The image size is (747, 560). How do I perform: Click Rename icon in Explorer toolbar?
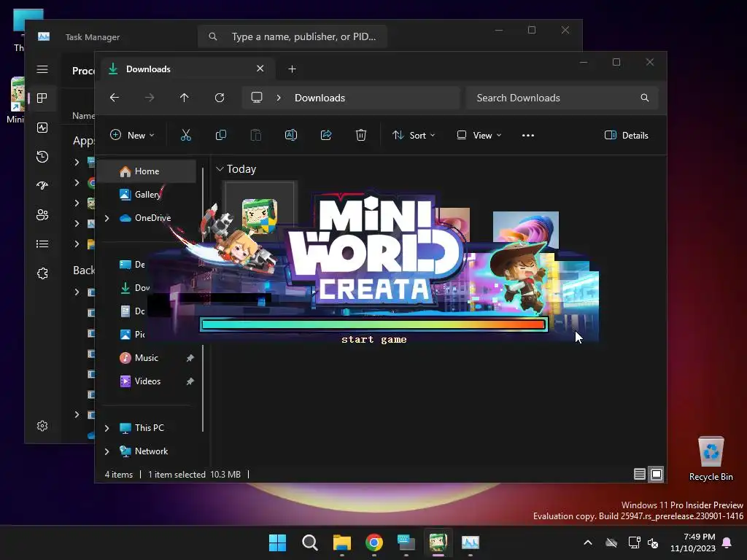coord(291,135)
